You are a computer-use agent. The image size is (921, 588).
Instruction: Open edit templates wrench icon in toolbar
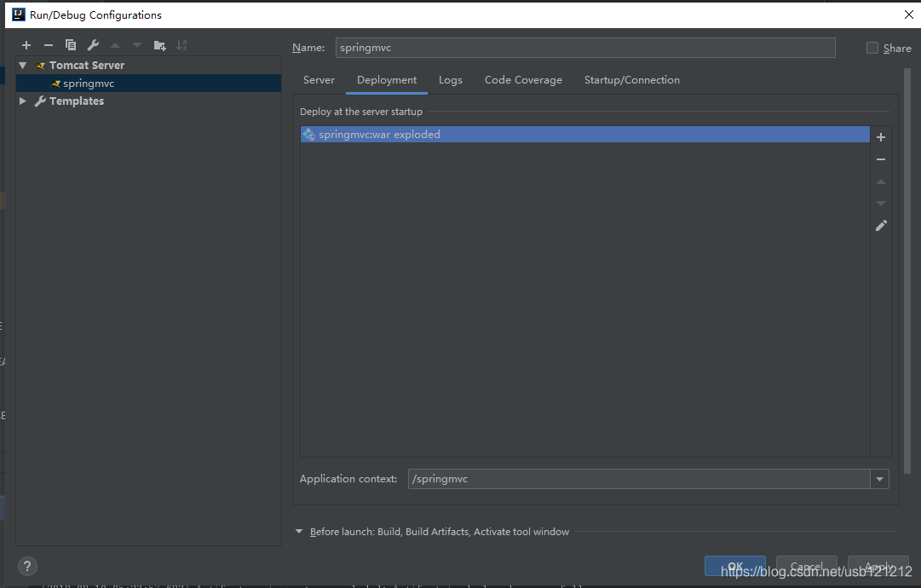(93, 45)
